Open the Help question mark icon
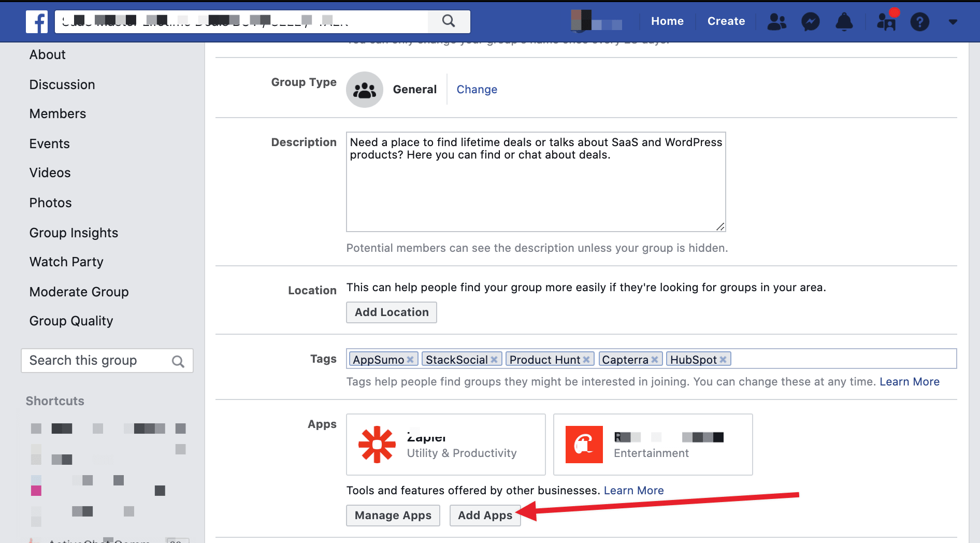The height and width of the screenshot is (543, 980). [920, 22]
